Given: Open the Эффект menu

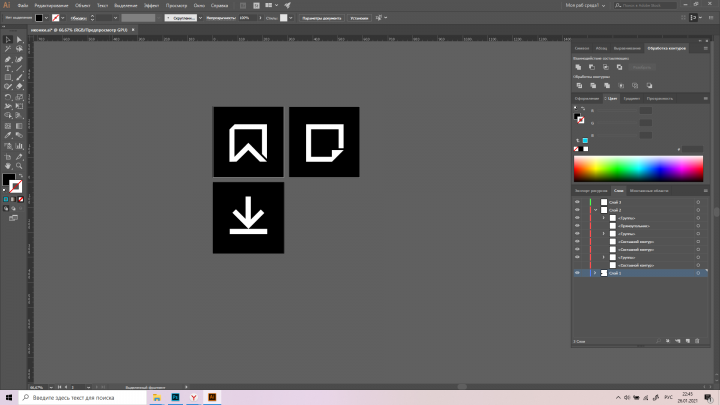Looking at the screenshot, I should pos(152,6).
